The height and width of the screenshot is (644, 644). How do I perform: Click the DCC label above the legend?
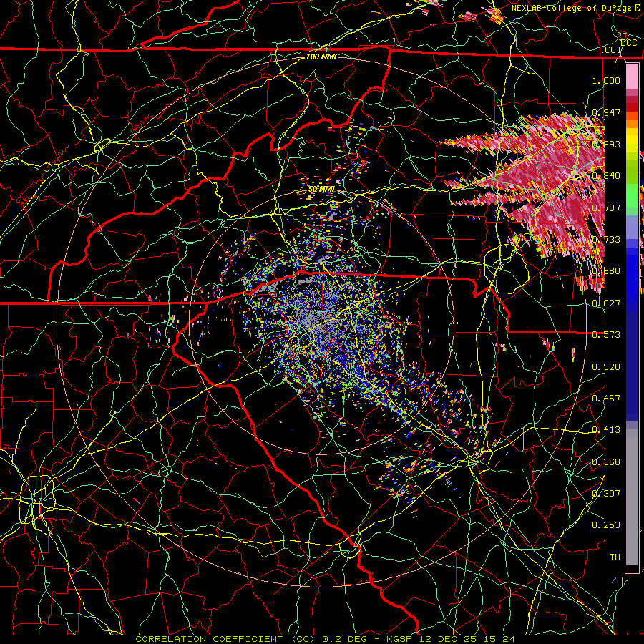629,43
